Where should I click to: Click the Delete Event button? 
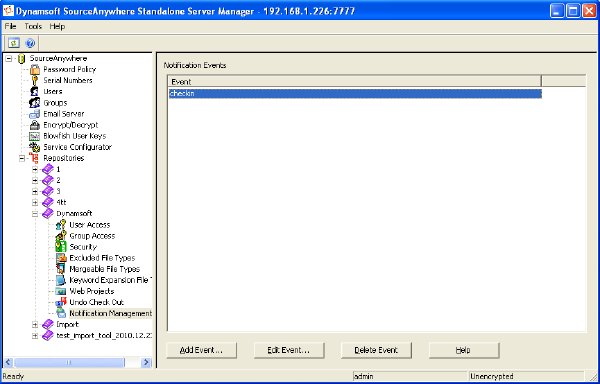(376, 350)
